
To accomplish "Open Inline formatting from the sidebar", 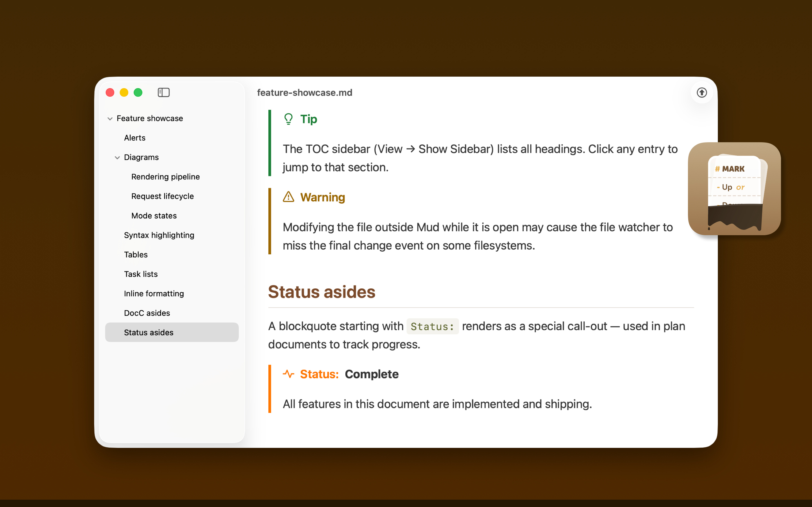I will tap(154, 293).
